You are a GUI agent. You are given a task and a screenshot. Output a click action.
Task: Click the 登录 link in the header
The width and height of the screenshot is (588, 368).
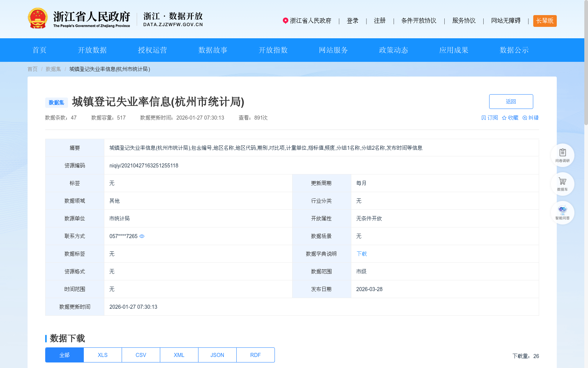352,21
